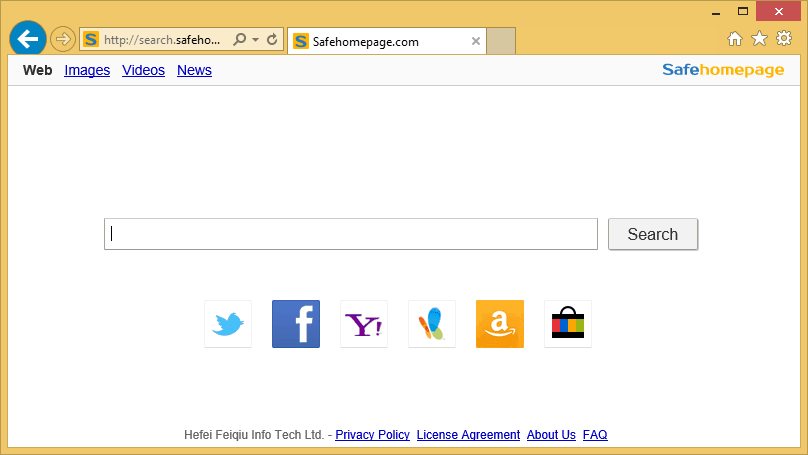Open the MSN butterfly shortcut tile
Image resolution: width=808 pixels, height=455 pixels.
tap(432, 324)
